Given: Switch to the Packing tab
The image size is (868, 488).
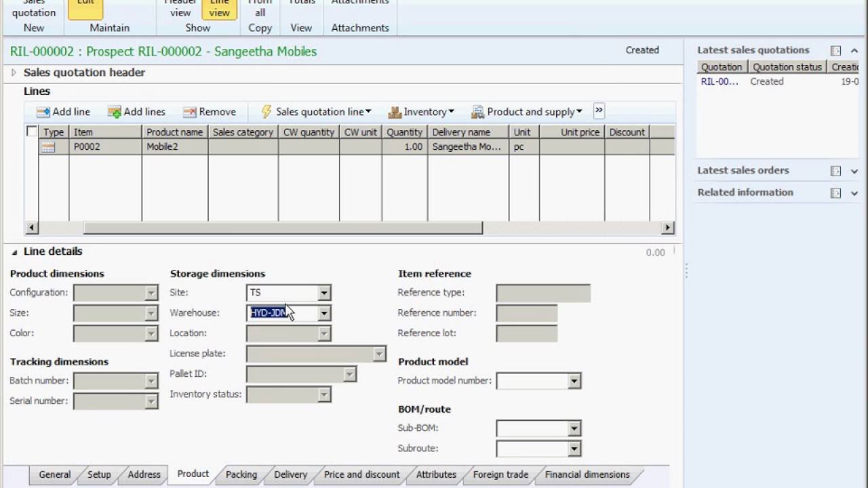Looking at the screenshot, I should (x=241, y=474).
